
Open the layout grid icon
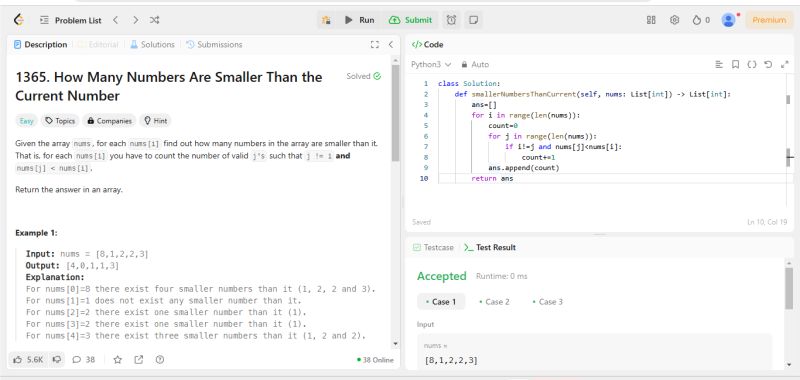point(651,20)
